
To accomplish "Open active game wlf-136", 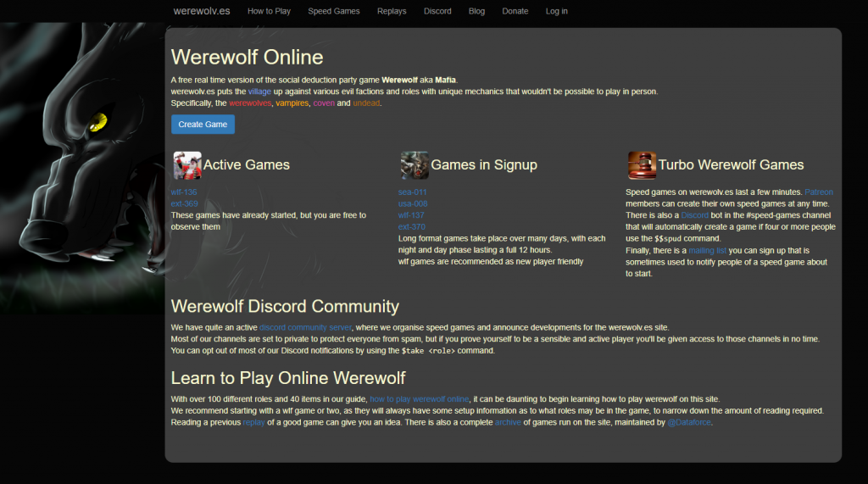I will 184,192.
